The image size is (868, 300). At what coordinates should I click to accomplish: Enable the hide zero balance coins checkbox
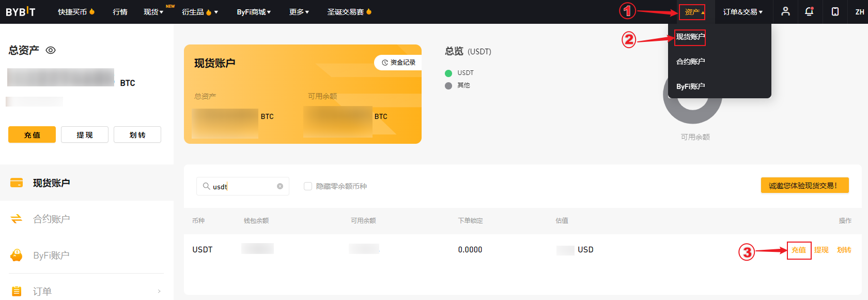[x=308, y=186]
